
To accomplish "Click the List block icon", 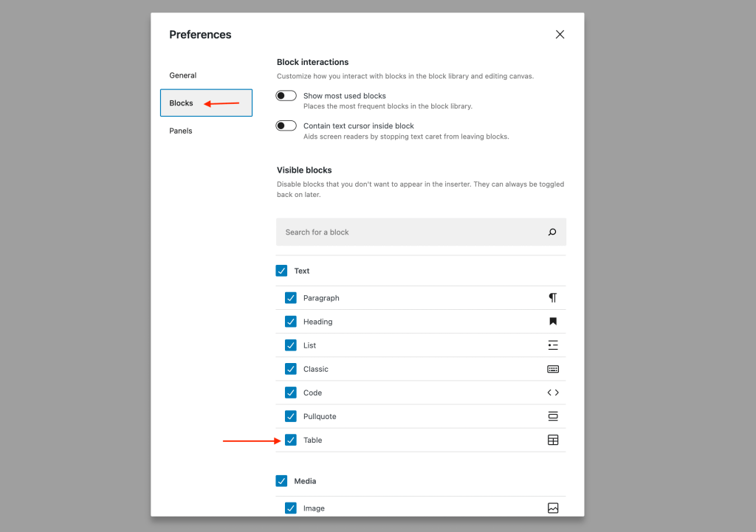I will coord(552,345).
